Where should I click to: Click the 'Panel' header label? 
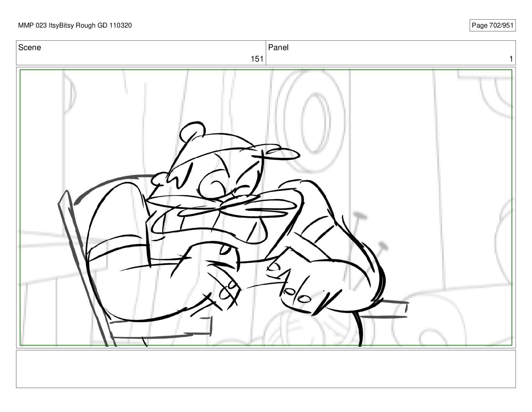click(x=278, y=48)
